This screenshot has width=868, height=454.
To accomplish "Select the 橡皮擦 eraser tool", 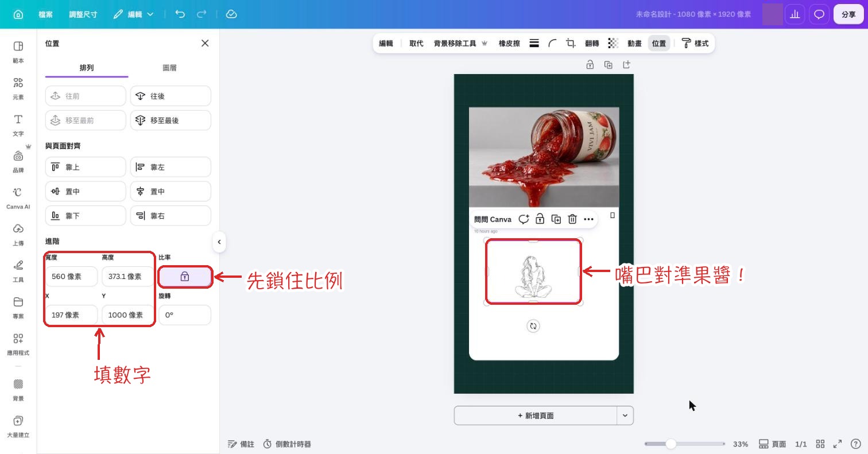I will [509, 43].
